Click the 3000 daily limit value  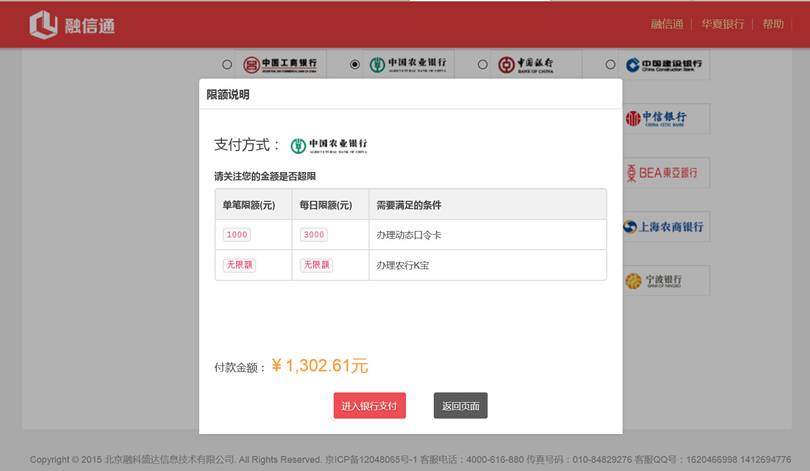coord(314,234)
